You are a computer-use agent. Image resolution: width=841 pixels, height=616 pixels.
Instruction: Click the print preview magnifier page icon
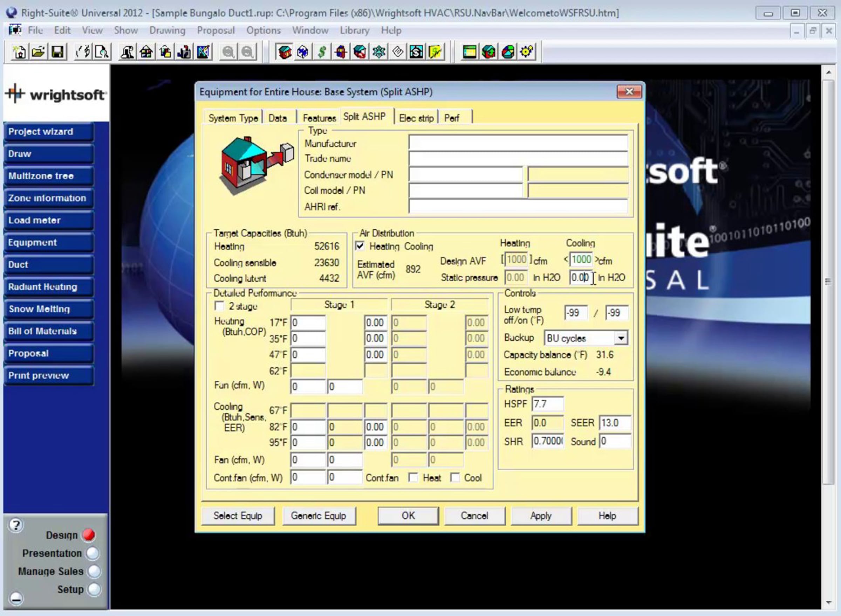tap(102, 52)
